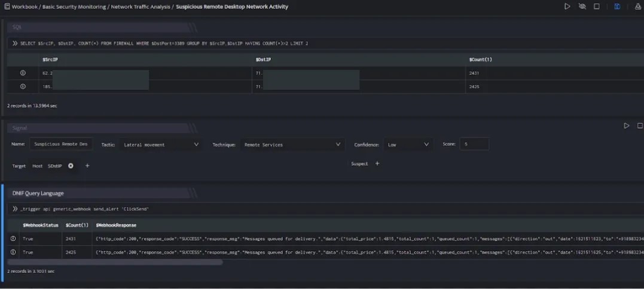Viewport: 644px width, 289px height.
Task: Click the workbook icon before the breadcrumb
Action: [x=7, y=7]
